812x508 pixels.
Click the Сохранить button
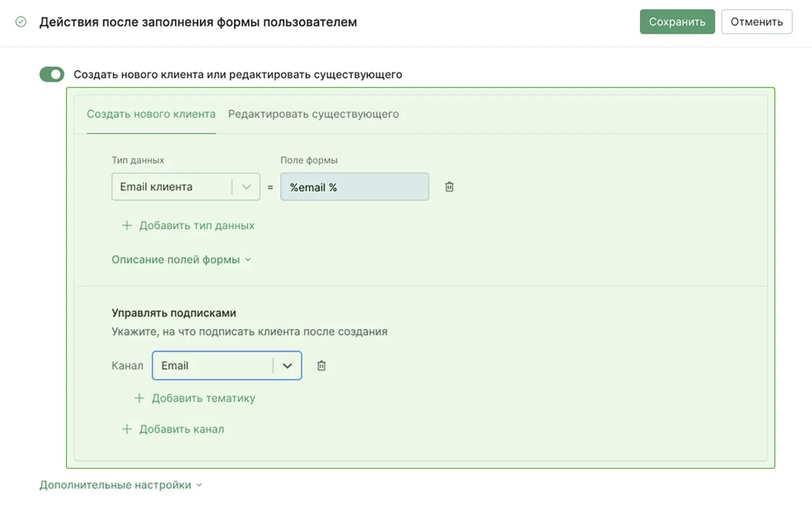click(x=677, y=22)
